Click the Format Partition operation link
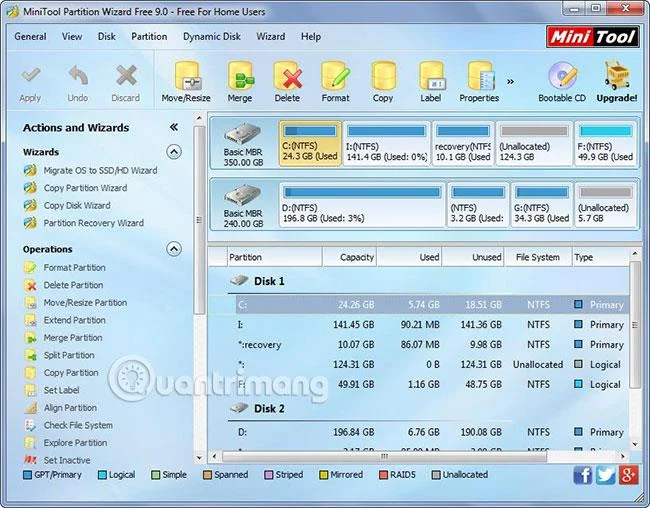Image resolution: width=650 pixels, height=508 pixels. click(x=75, y=268)
